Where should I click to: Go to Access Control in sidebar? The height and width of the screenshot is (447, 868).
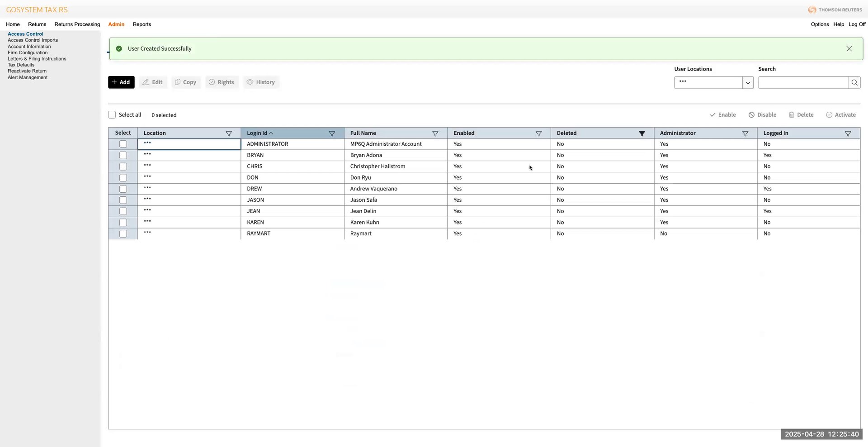click(x=25, y=34)
